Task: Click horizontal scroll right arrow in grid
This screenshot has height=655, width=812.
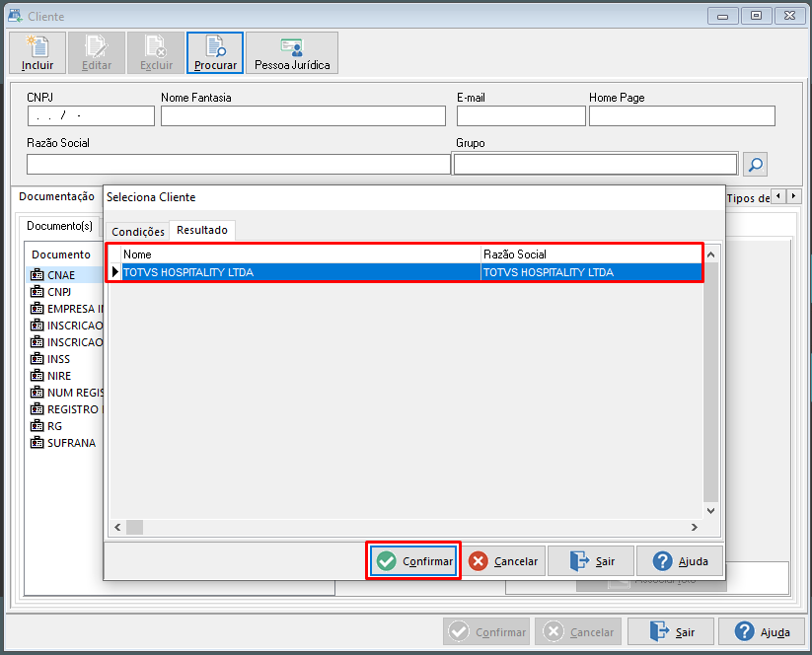Action: click(695, 527)
